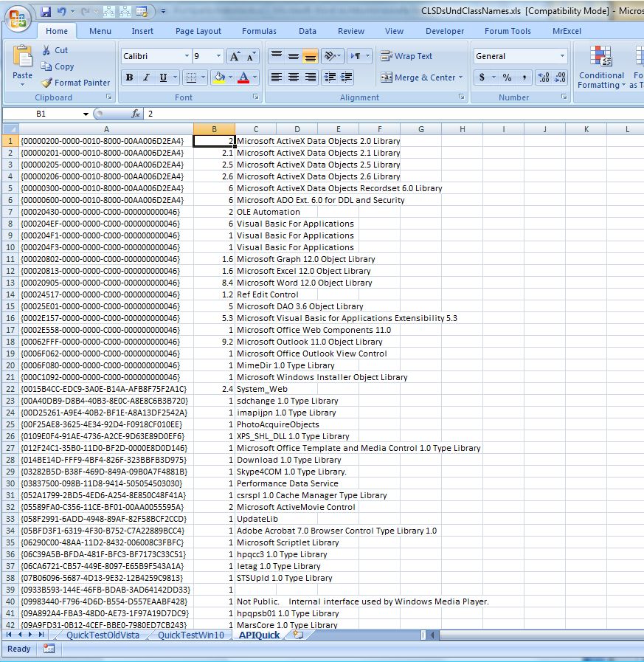
Task: Cut the selected cell contents
Action: point(55,50)
